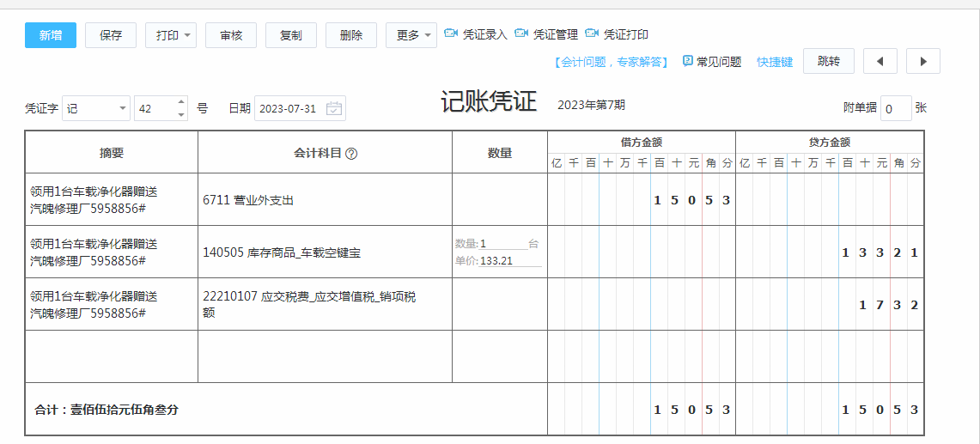Click the 新增 button
Viewport: 980px width, 444px height.
coord(51,35)
